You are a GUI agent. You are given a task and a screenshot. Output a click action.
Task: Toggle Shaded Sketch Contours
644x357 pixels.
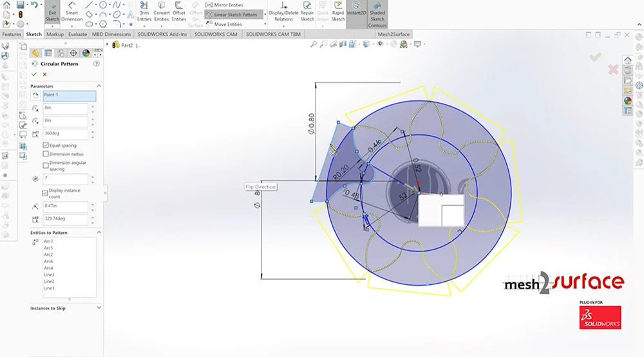pos(377,14)
